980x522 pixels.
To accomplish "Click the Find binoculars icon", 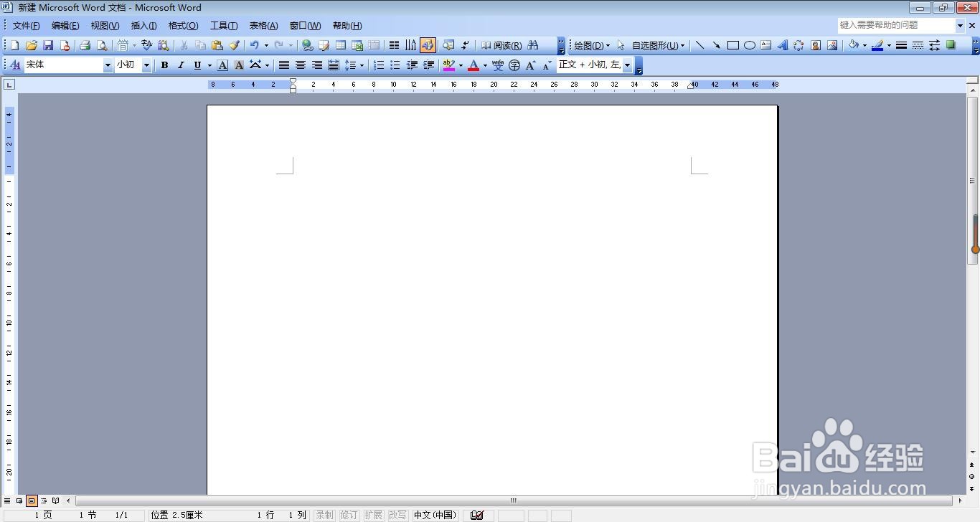I will (x=533, y=45).
